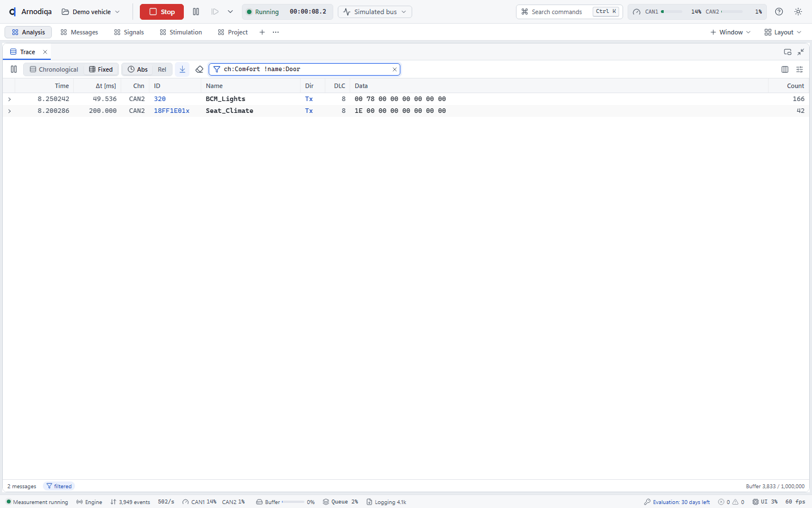Switch trace to Fixed mode

[x=101, y=69]
